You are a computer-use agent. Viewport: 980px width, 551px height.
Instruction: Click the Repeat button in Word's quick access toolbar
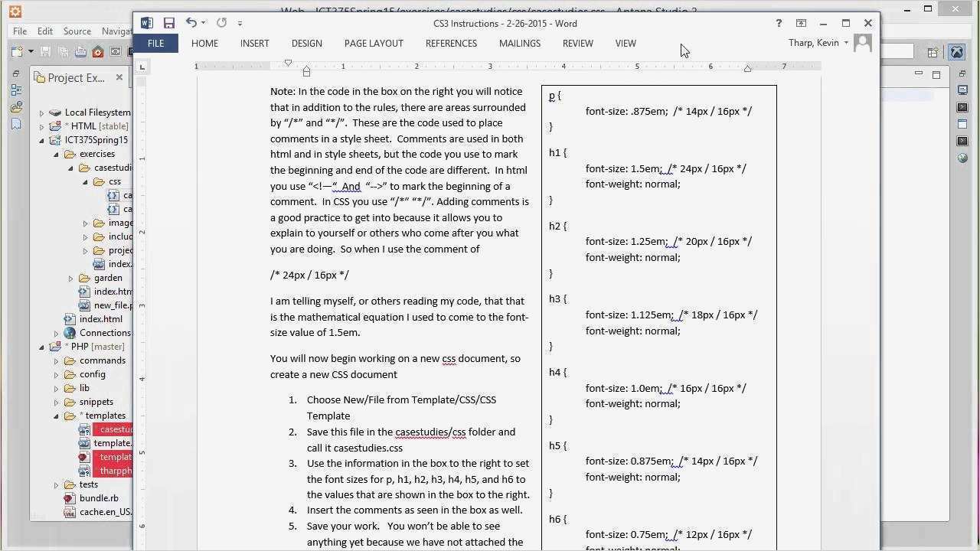[x=222, y=23]
